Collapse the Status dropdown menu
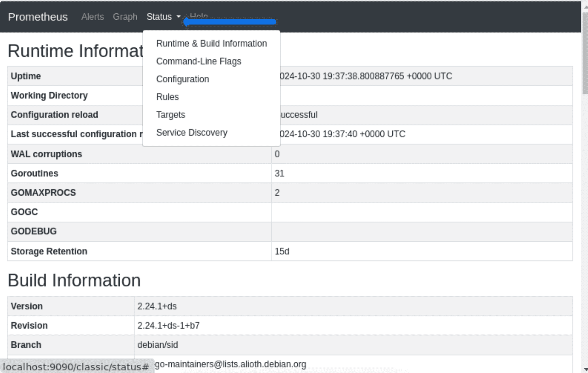Viewport: 588px width, 373px height. tap(163, 17)
